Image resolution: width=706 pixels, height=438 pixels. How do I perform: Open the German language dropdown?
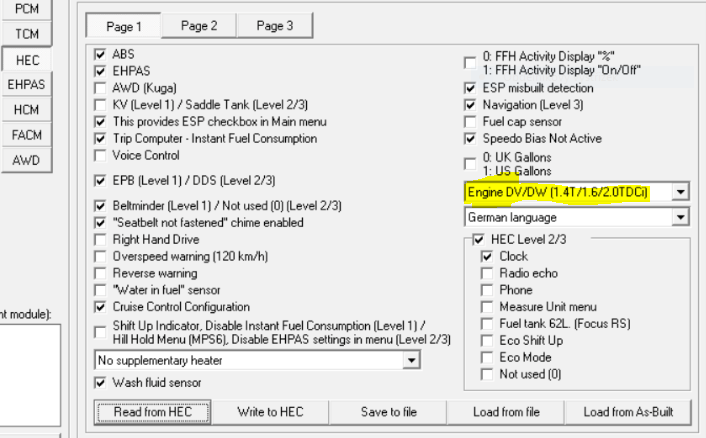pos(680,217)
